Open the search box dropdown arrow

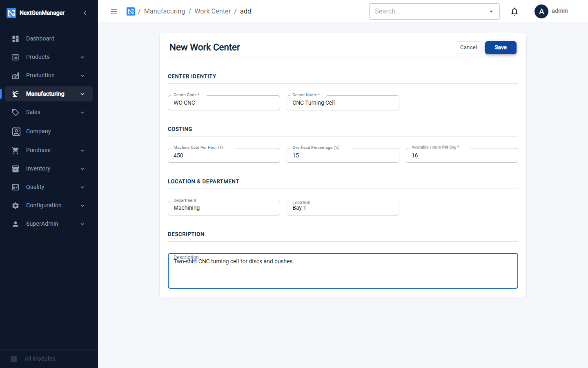click(491, 11)
